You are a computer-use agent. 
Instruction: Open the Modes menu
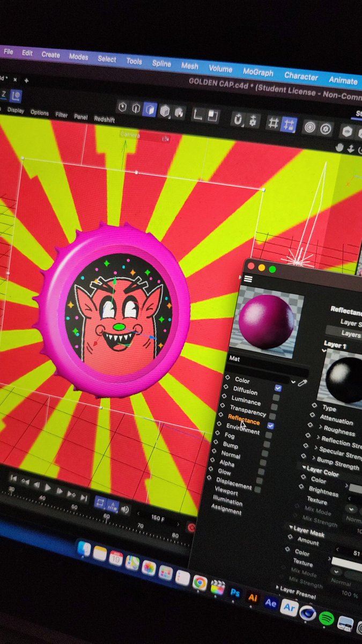[x=78, y=57]
